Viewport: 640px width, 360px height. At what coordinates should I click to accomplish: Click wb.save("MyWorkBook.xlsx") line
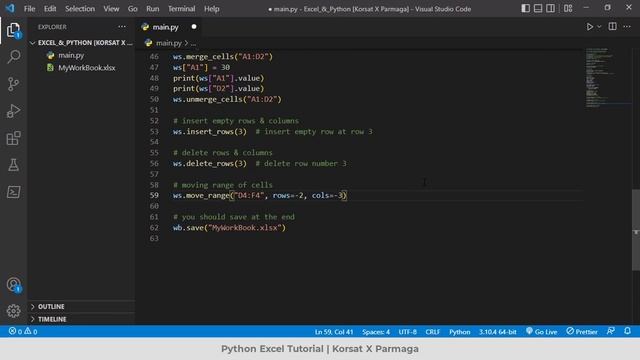point(229,227)
